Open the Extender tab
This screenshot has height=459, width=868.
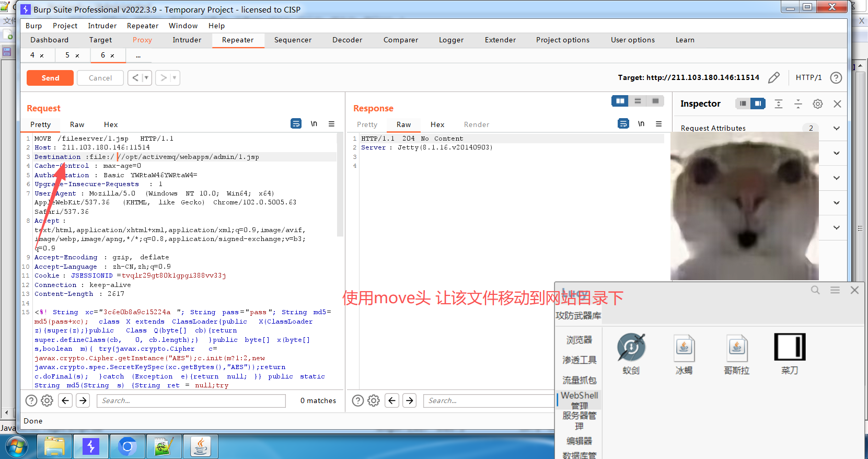tap(500, 40)
